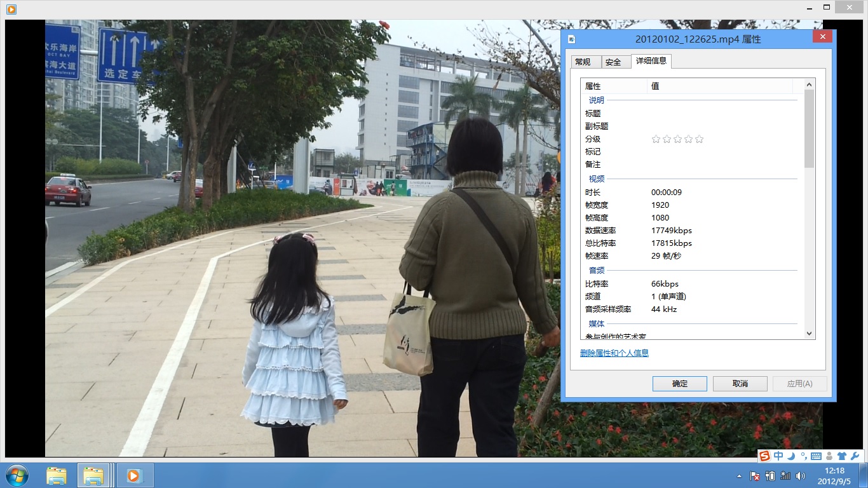This screenshot has height=488, width=868.
Task: Show hidden tray icons arrow
Action: [738, 475]
